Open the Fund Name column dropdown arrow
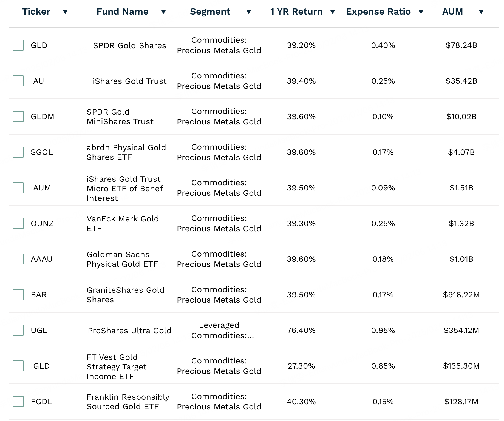Image resolution: width=504 pixels, height=421 pixels. (x=163, y=12)
